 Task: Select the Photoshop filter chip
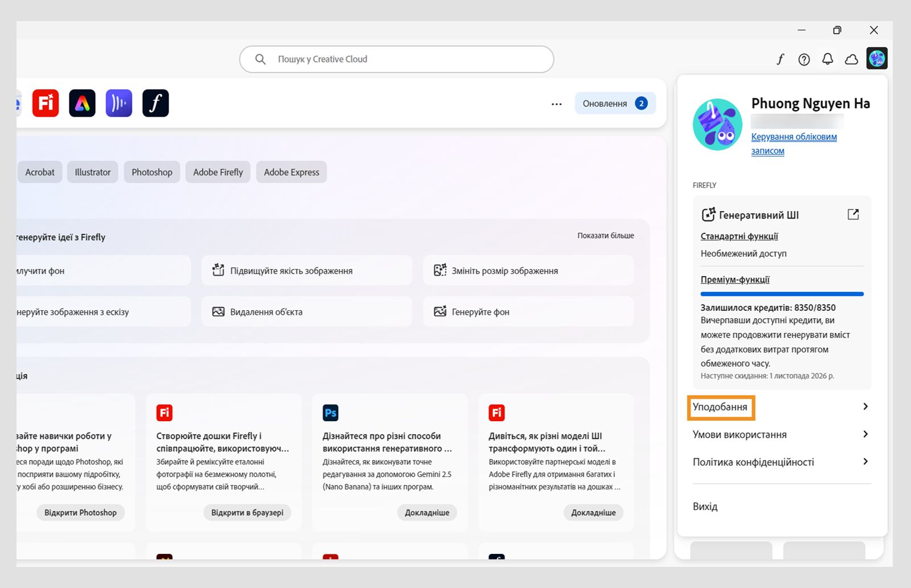coord(152,172)
